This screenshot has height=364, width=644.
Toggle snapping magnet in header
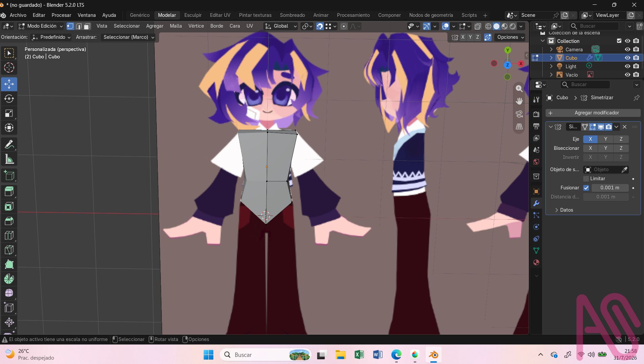tap(320, 26)
